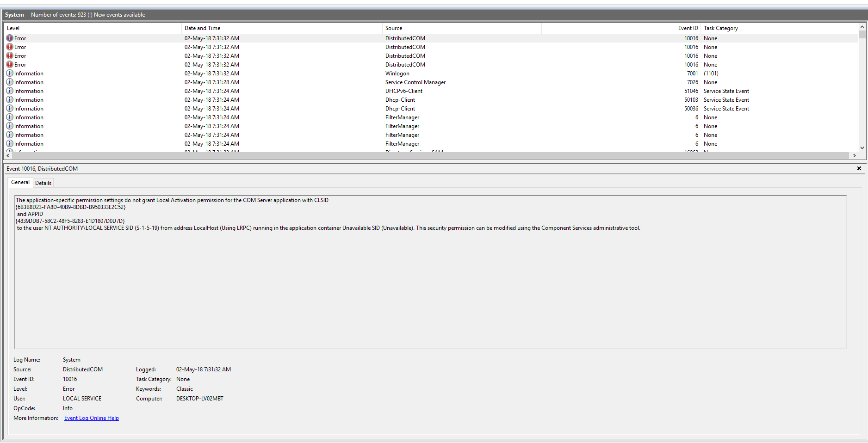Click the APPID GUID text in description
The height and width of the screenshot is (443, 868).
[x=70, y=221]
